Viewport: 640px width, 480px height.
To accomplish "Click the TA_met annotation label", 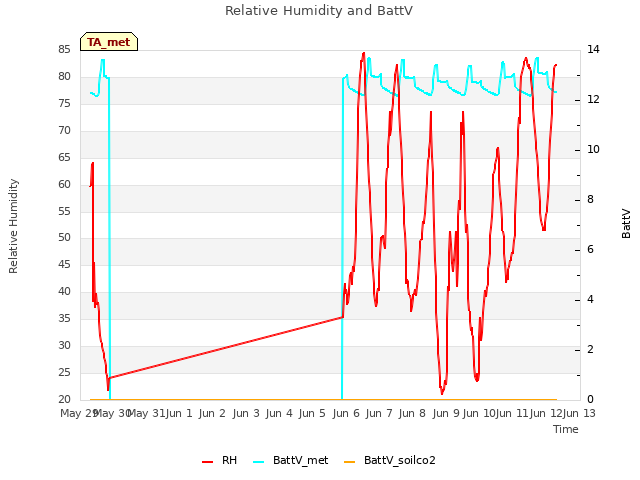I will coord(109,42).
